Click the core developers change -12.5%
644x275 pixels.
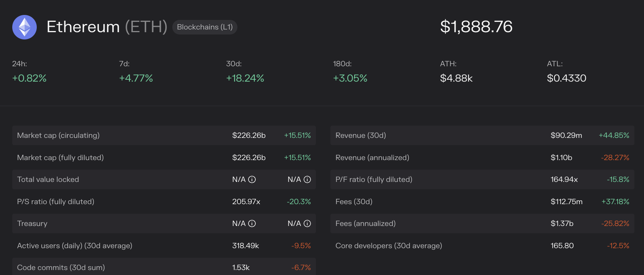[x=618, y=246]
